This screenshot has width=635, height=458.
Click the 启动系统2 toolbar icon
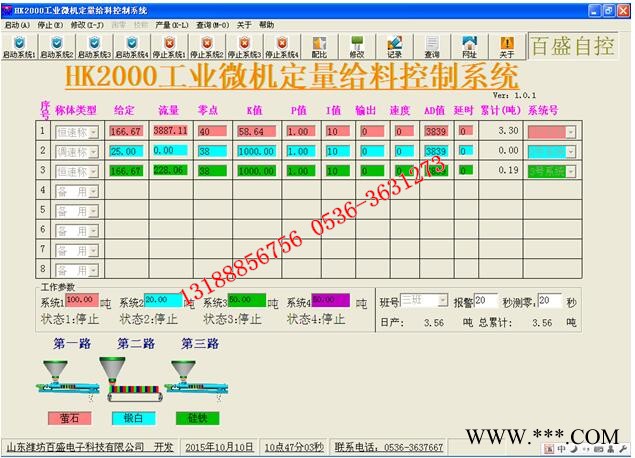tap(57, 47)
